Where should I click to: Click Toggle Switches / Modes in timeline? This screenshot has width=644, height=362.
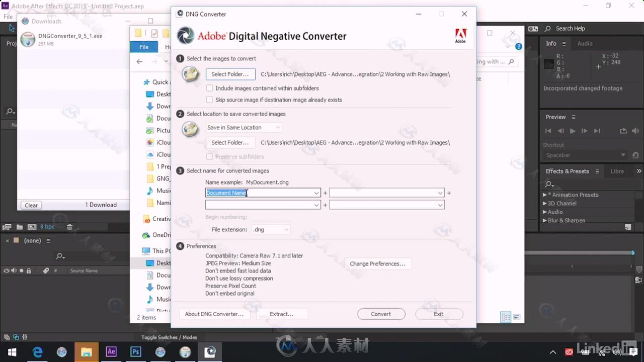pyautogui.click(x=169, y=337)
